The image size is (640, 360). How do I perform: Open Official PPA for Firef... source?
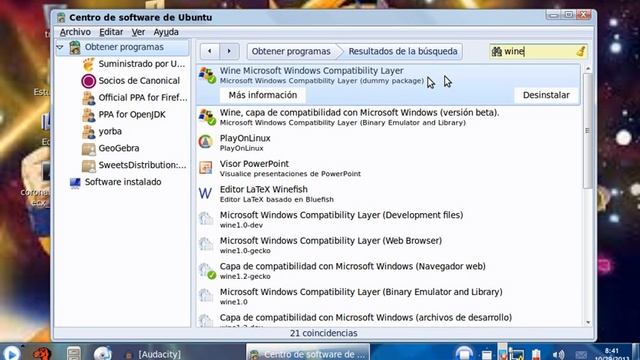click(143, 98)
